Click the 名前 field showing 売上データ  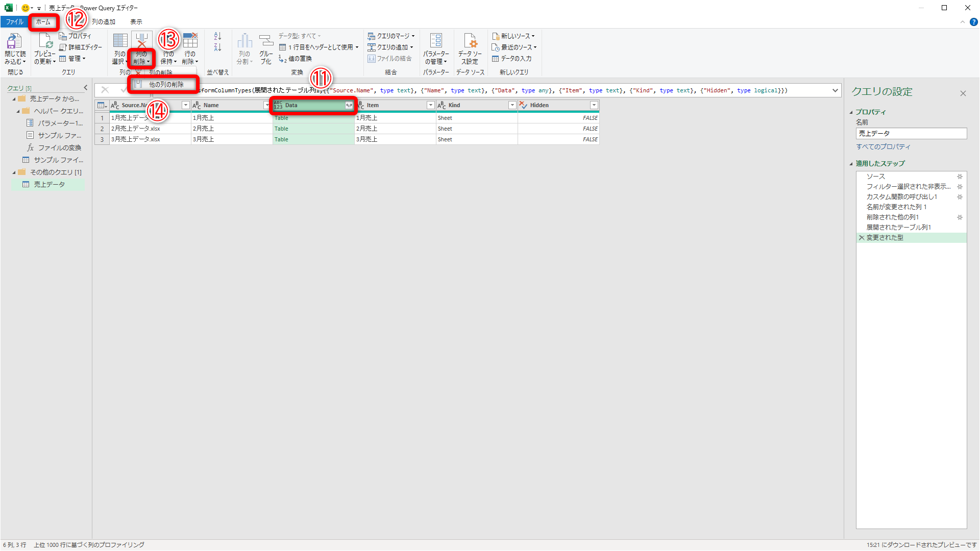click(911, 133)
